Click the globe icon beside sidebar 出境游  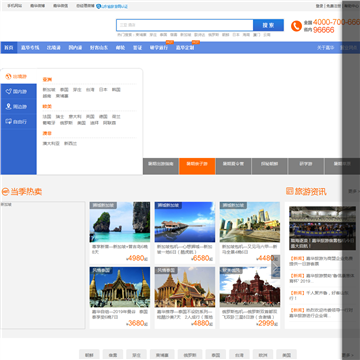[x=8, y=76]
